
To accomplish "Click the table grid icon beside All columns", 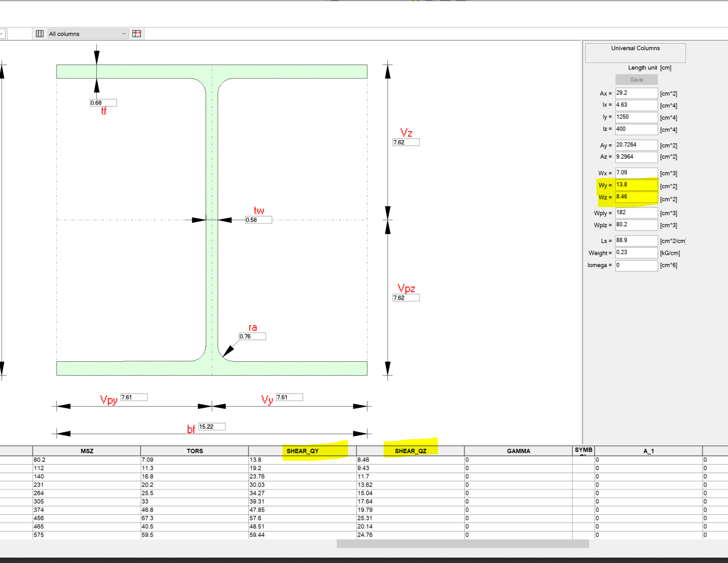I will click(39, 34).
